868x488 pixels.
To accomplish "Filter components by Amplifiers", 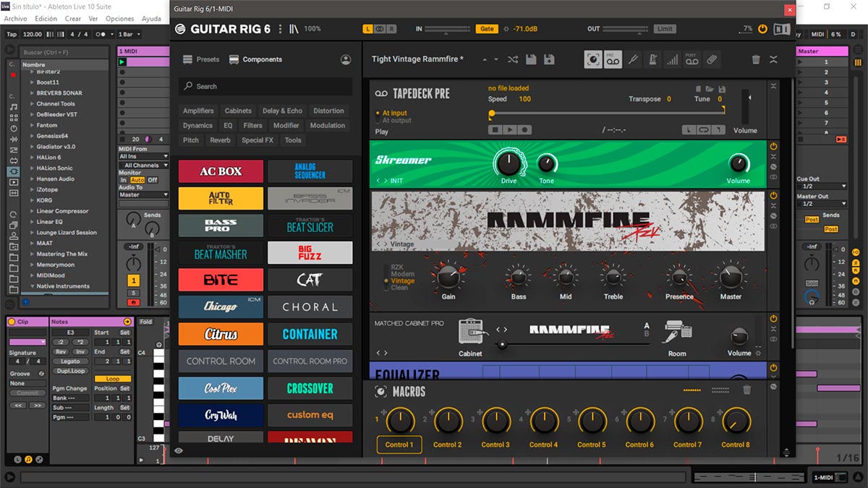I will [x=198, y=111].
